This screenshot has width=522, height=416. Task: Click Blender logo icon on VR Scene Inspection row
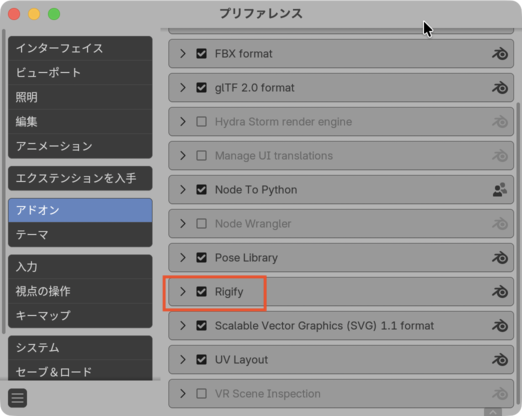pyautogui.click(x=500, y=394)
